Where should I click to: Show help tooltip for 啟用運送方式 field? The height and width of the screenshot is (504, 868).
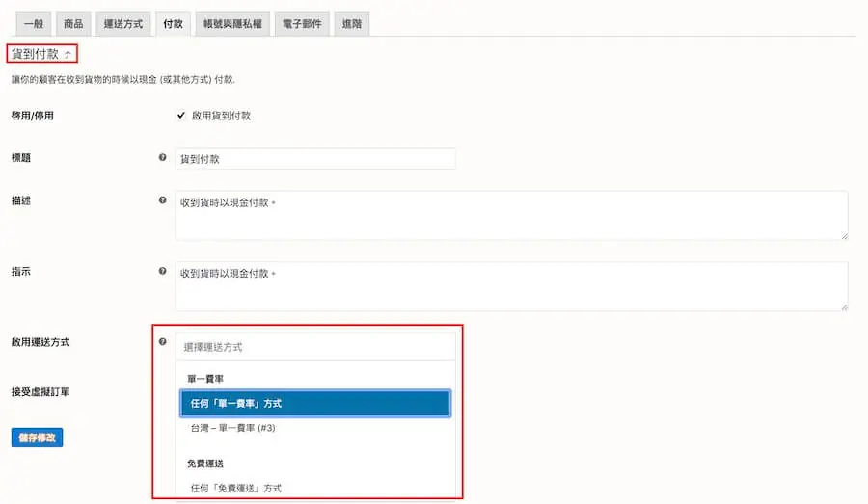(x=162, y=341)
